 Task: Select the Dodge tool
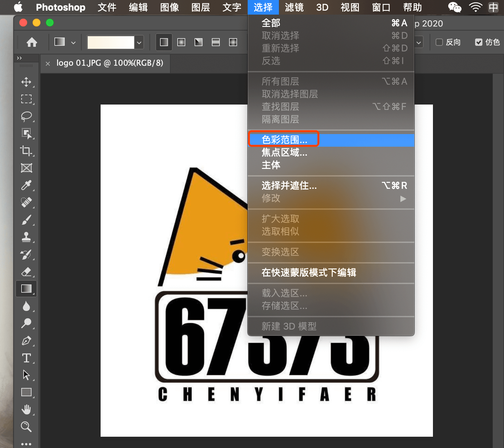pos(26,323)
